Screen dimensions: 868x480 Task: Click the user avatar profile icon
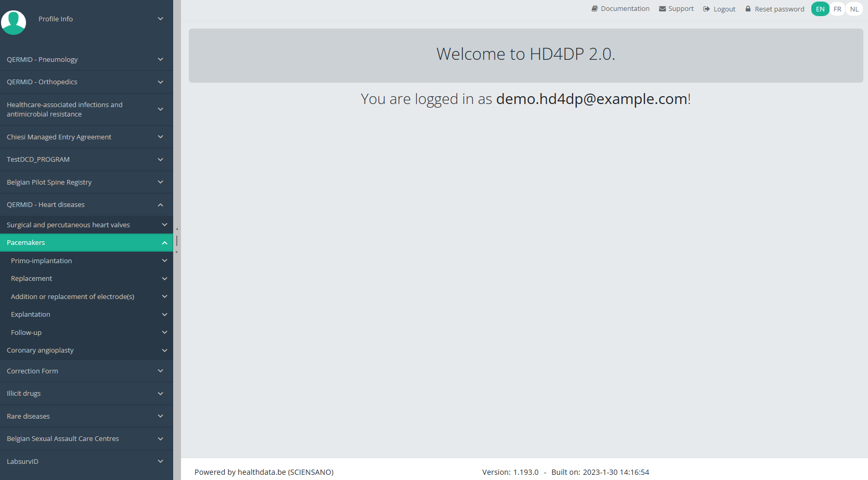pyautogui.click(x=14, y=22)
